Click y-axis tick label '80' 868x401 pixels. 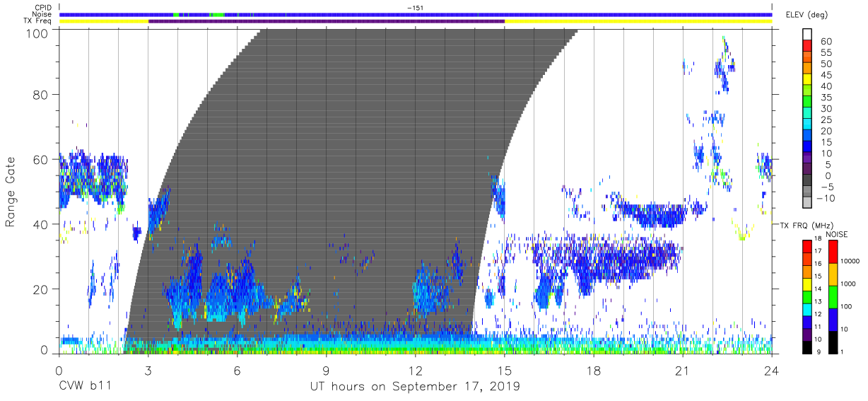pyautogui.click(x=41, y=95)
